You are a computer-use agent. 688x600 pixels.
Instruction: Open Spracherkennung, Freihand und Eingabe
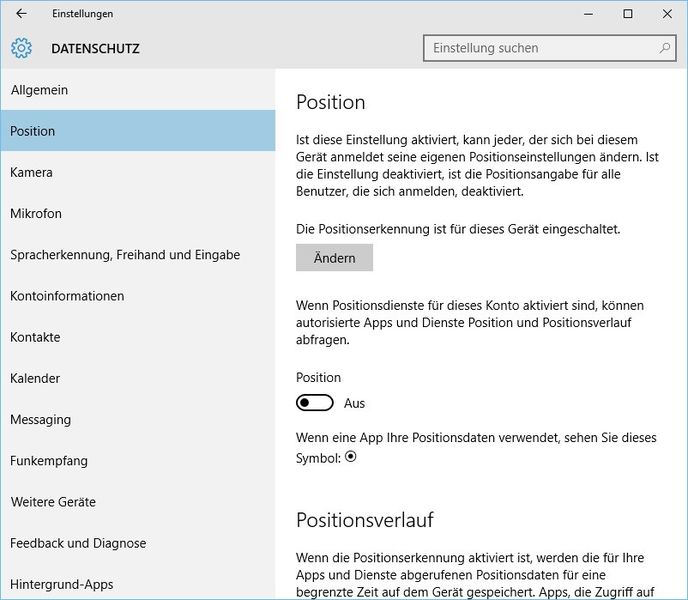pos(125,255)
